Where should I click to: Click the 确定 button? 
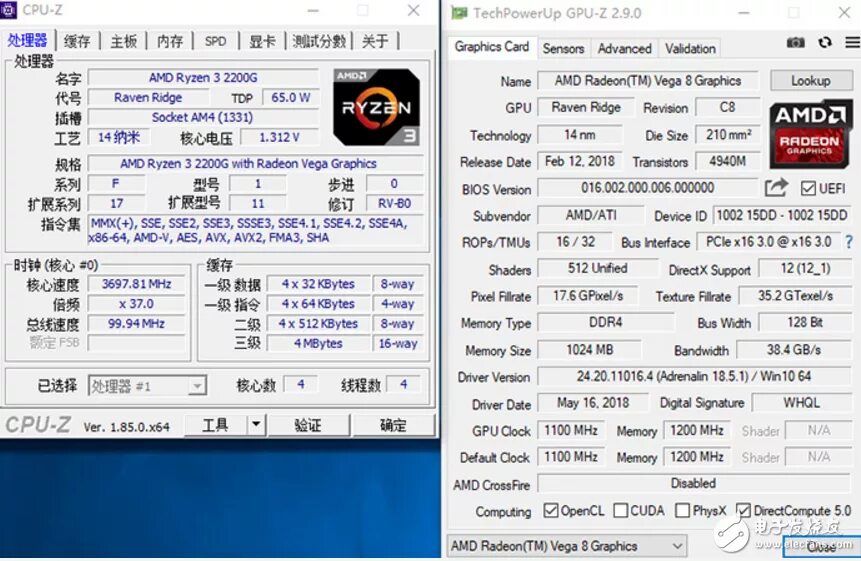coord(393,424)
